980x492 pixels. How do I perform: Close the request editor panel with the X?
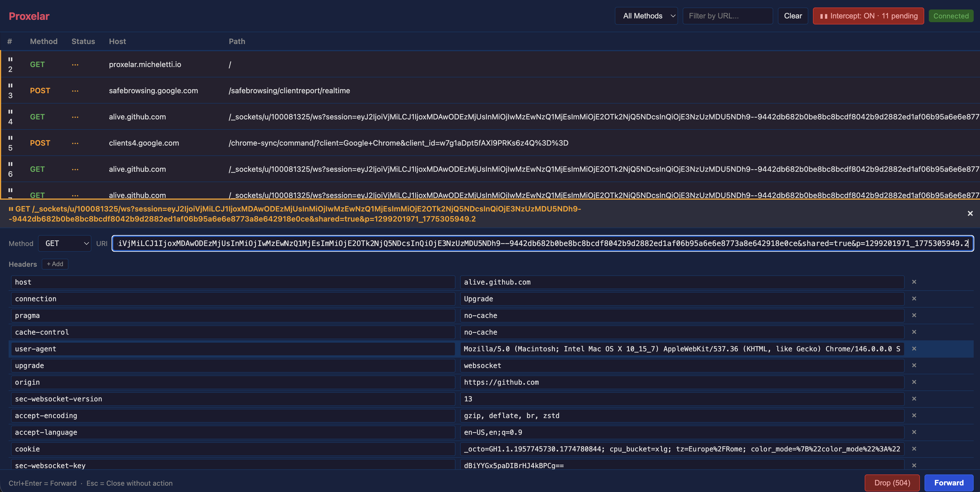pos(970,213)
